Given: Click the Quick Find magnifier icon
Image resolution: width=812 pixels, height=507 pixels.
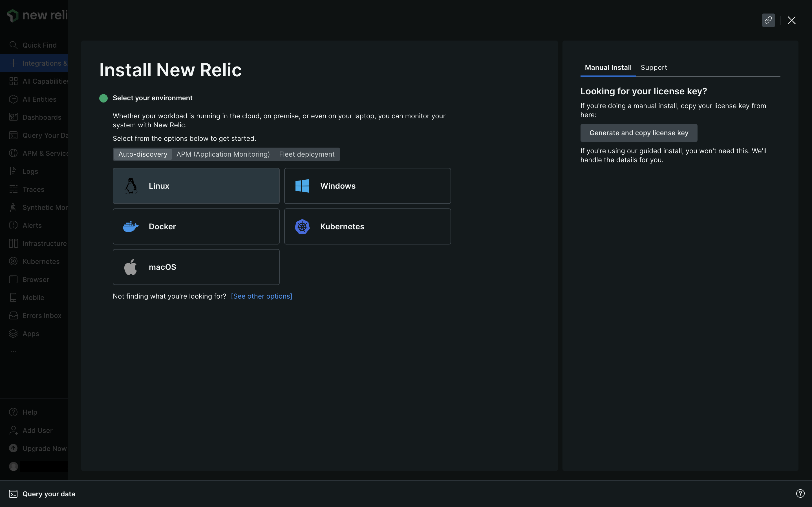Looking at the screenshot, I should point(14,45).
